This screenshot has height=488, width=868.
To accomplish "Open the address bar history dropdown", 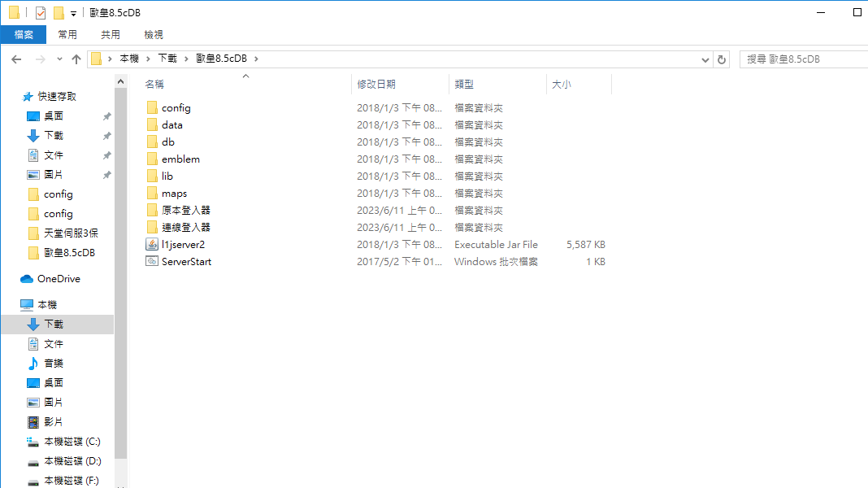I will click(705, 59).
